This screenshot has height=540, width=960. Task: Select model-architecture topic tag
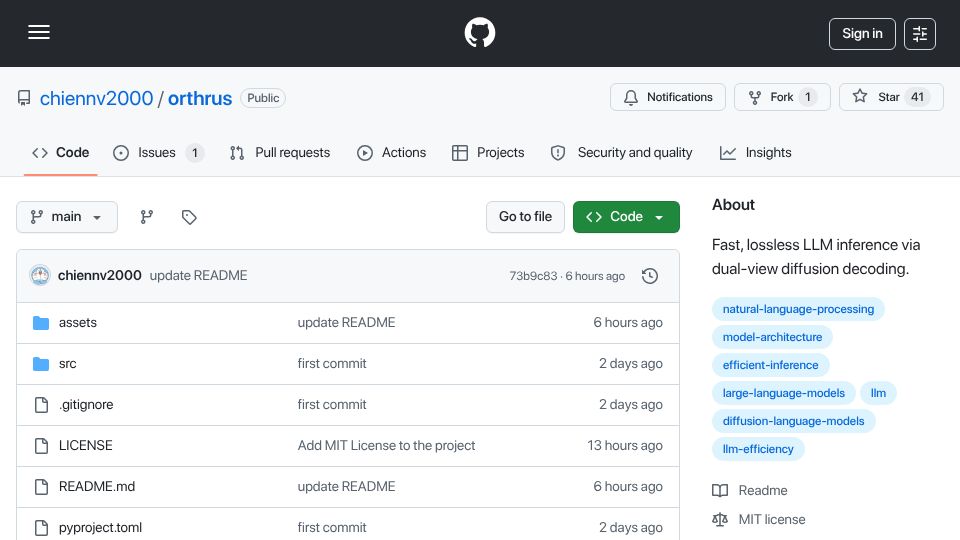772,337
